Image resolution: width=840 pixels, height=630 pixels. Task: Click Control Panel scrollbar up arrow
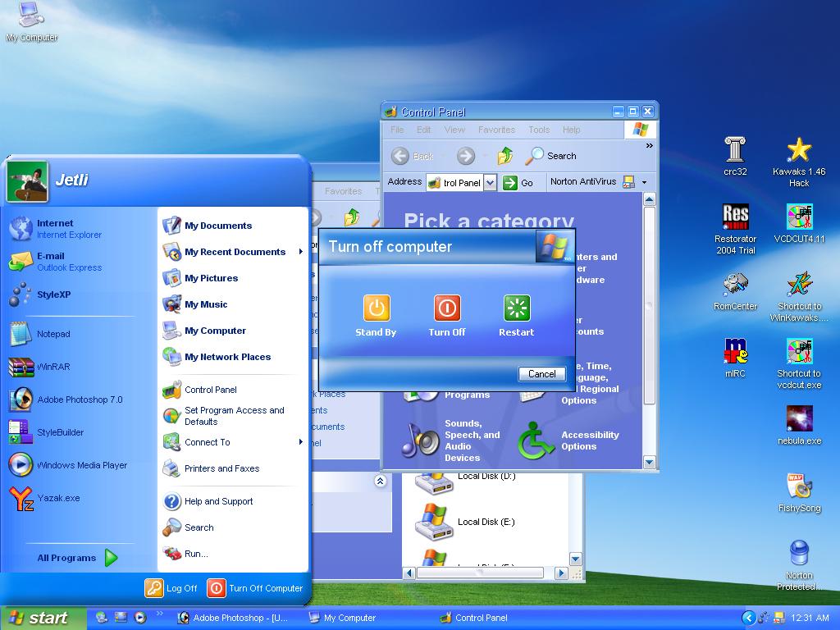[x=650, y=200]
